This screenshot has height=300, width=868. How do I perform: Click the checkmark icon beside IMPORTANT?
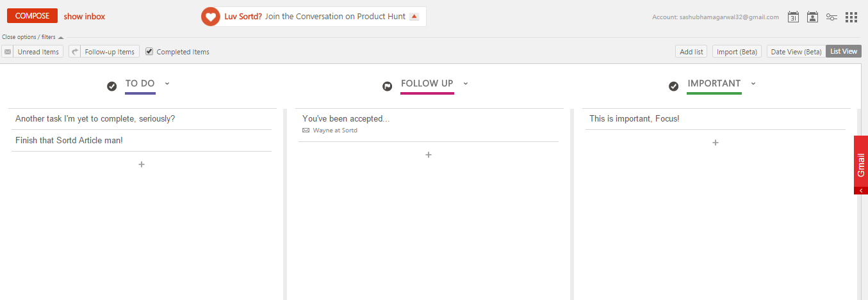[673, 86]
